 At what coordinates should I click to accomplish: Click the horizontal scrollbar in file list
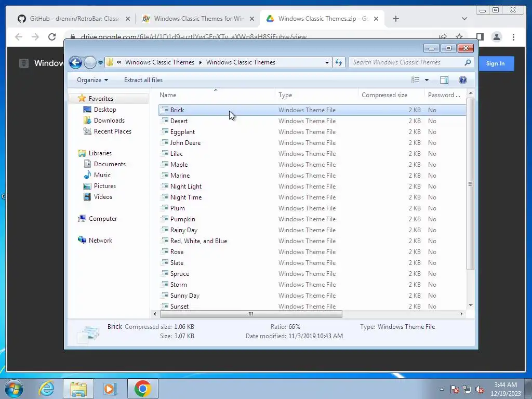[x=251, y=314]
